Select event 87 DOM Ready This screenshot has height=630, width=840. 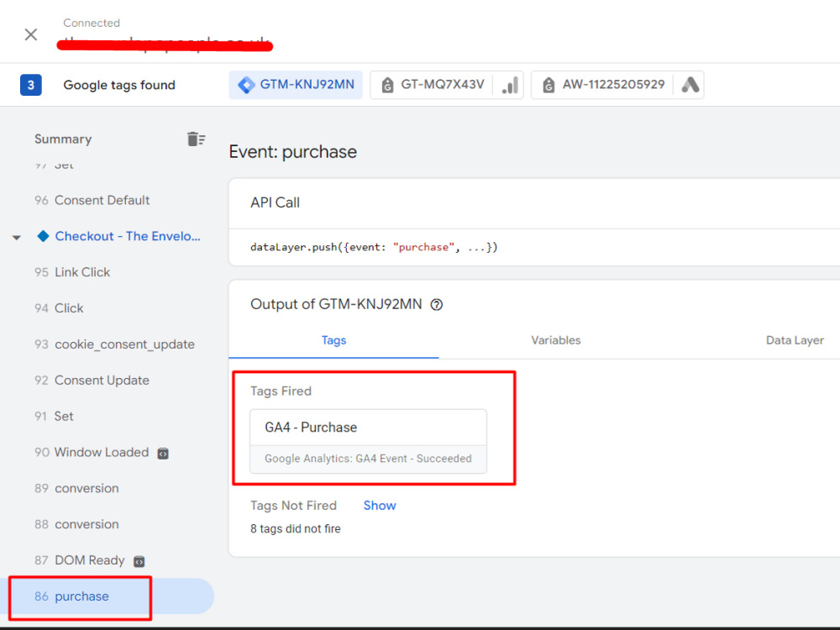[79, 560]
